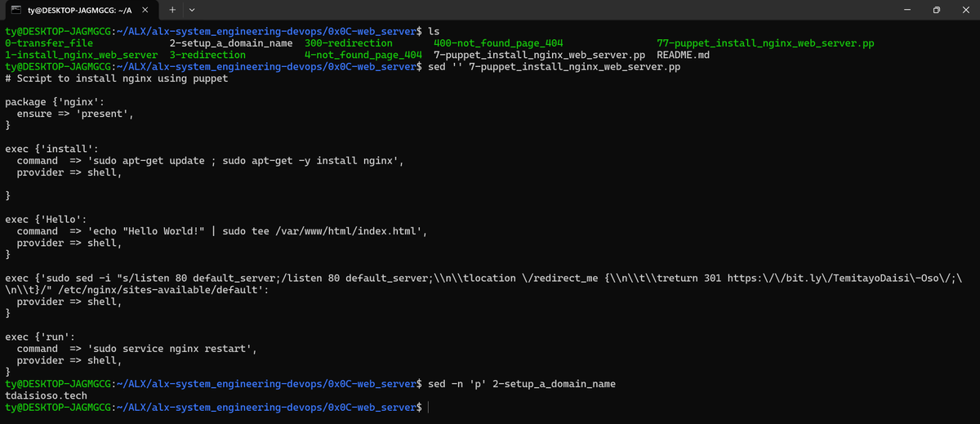Click the exec {'install': line
This screenshot has width=980, height=424.
pos(51,149)
